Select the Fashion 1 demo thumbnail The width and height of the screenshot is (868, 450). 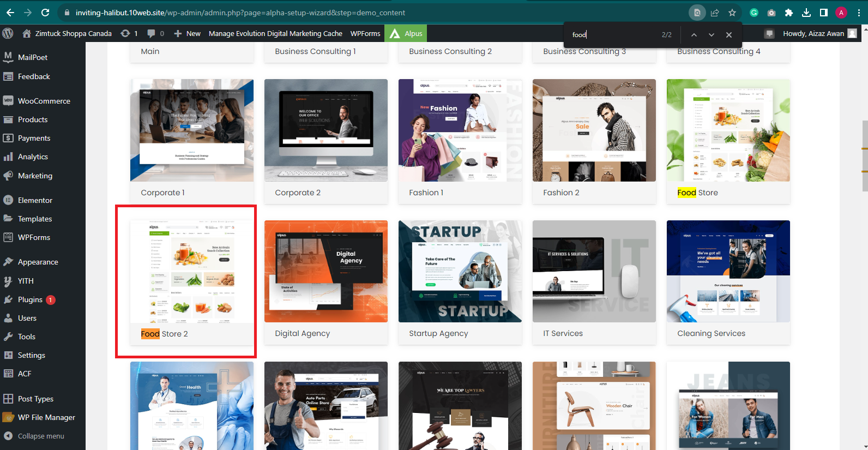[x=460, y=130]
